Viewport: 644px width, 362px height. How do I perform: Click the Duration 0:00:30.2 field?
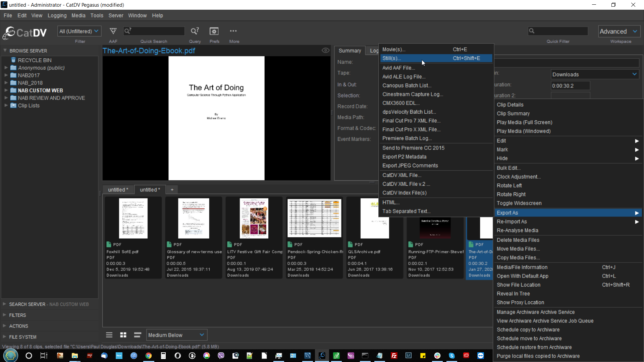(x=570, y=86)
